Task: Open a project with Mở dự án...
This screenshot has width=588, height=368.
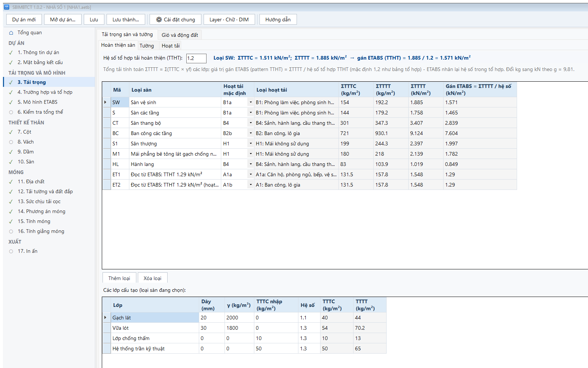Action: (x=63, y=20)
